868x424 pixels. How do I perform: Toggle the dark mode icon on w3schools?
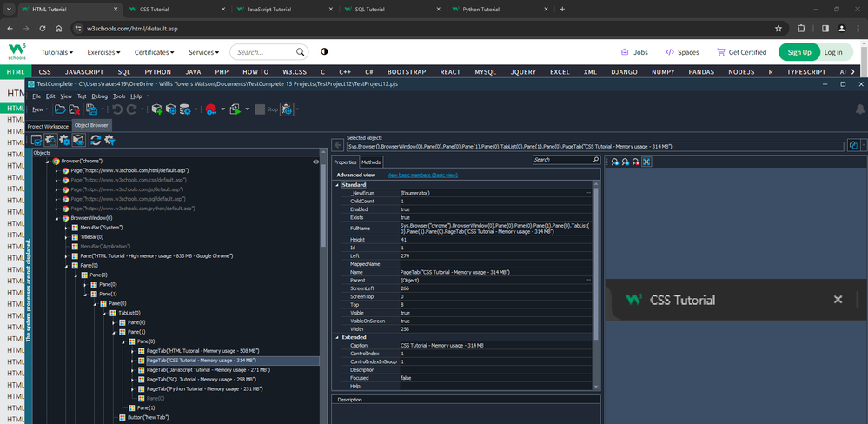pos(324,52)
